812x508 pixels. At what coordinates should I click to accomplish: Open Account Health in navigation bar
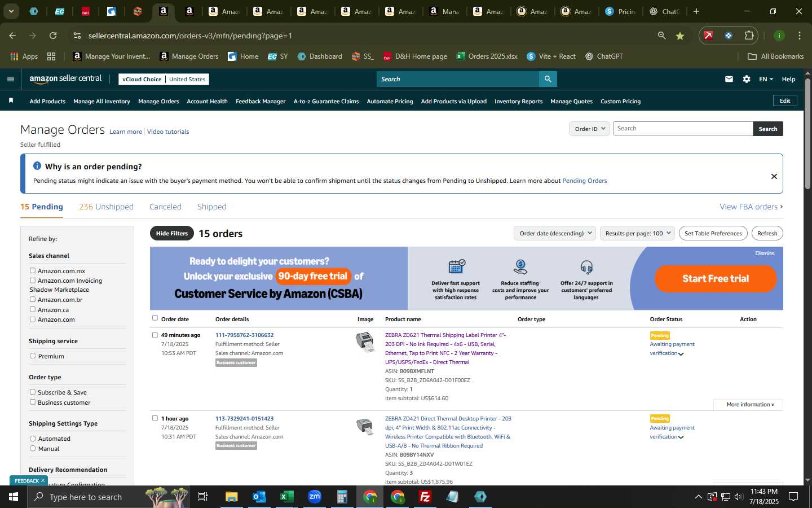pyautogui.click(x=207, y=101)
